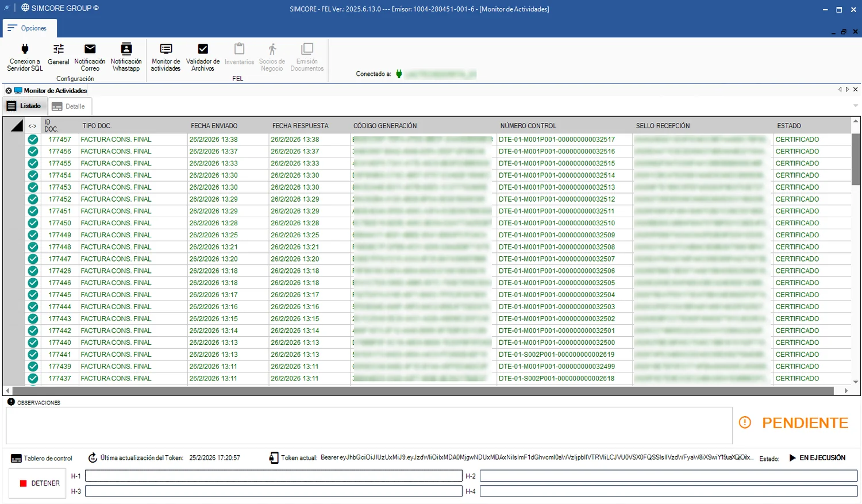Open Monitor de actividades tool
Viewport: 862px width, 504px height.
[x=166, y=56]
